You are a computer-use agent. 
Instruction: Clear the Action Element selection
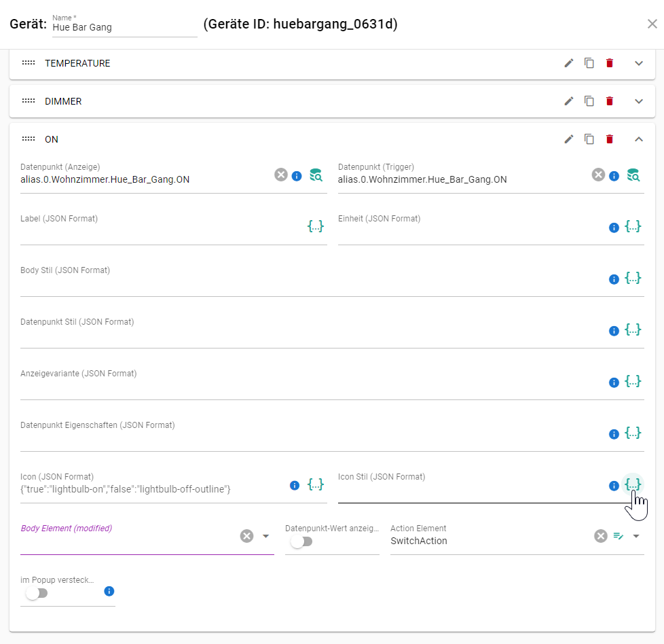point(600,536)
